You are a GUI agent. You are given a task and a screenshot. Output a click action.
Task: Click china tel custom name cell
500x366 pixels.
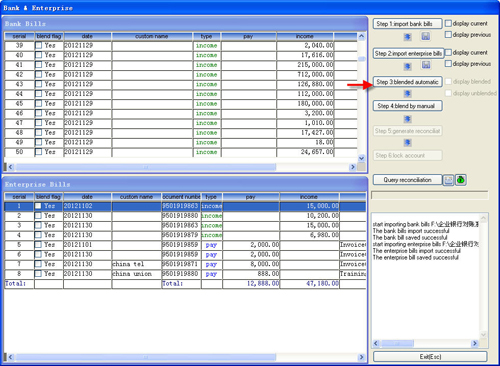point(137,264)
